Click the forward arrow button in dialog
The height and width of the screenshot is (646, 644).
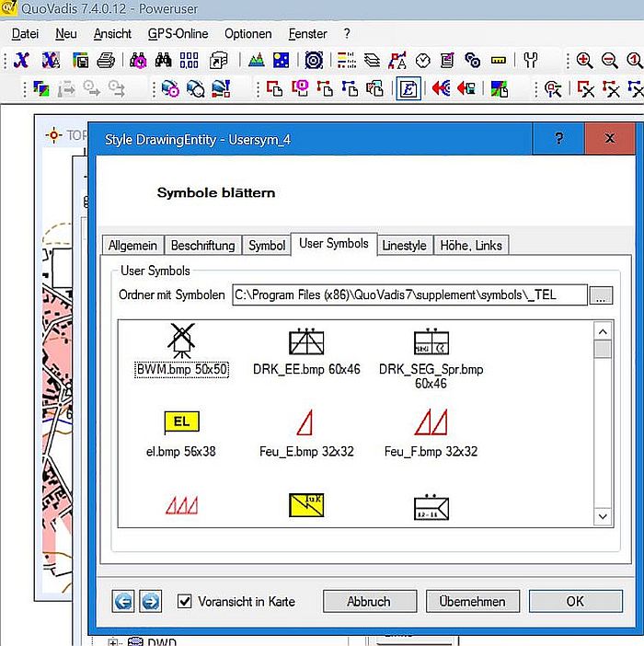coord(150,601)
